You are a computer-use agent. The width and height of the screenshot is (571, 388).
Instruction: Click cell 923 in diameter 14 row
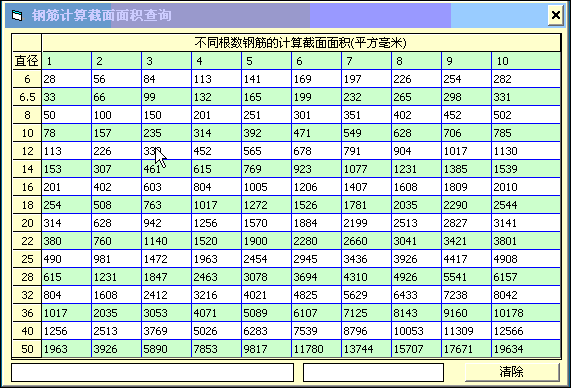(x=316, y=169)
